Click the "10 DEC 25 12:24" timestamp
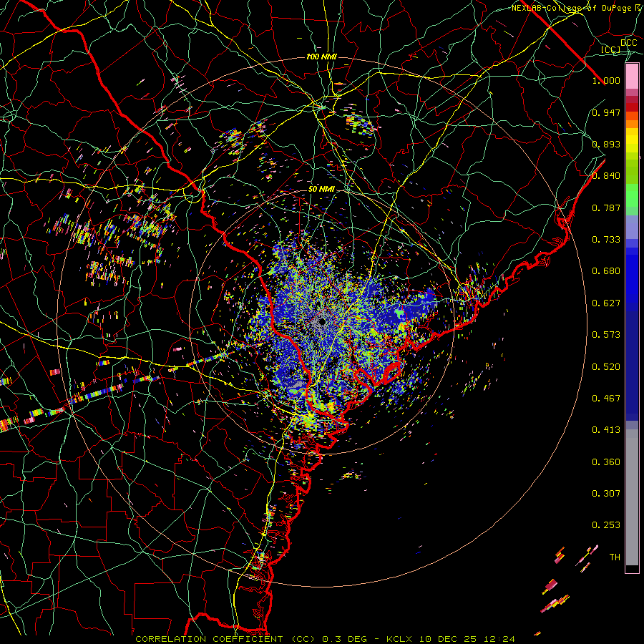This screenshot has height=644, width=644. 467,639
